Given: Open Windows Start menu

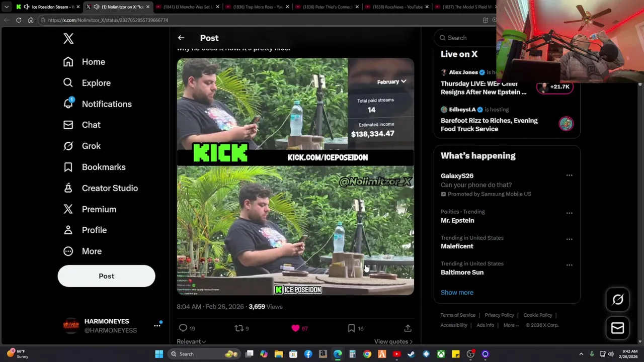Looking at the screenshot, I should [159, 354].
